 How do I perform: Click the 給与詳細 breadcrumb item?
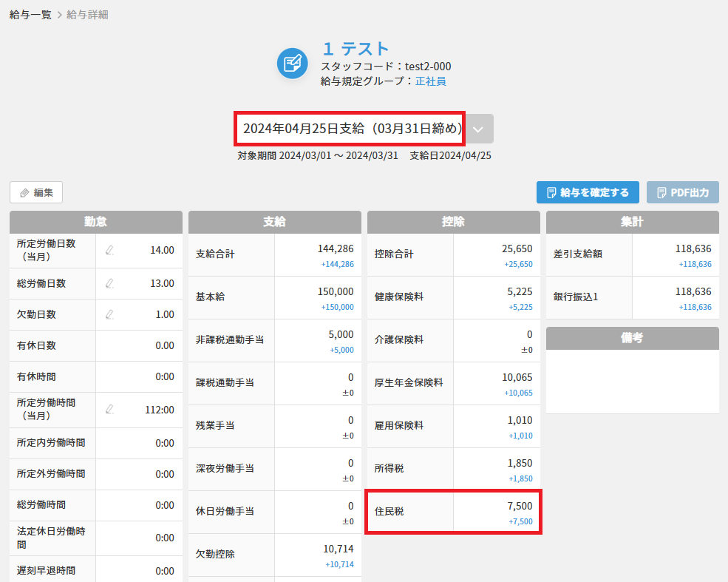pyautogui.click(x=87, y=14)
